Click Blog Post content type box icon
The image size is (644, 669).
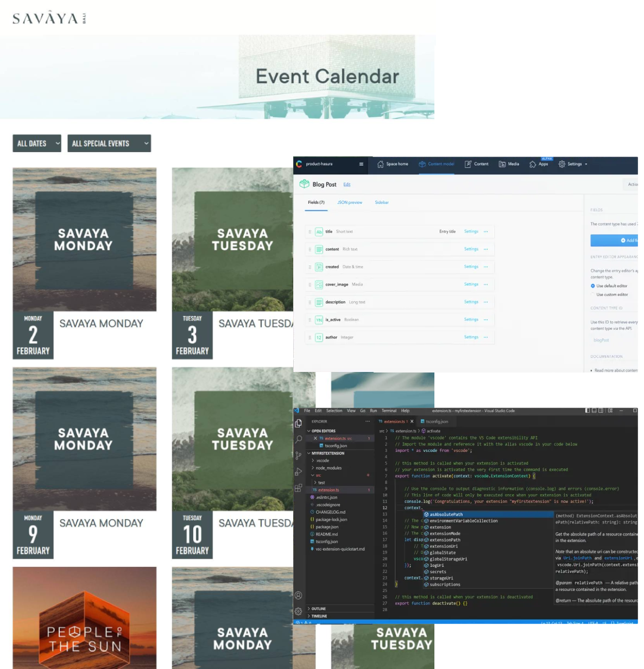pyautogui.click(x=305, y=184)
